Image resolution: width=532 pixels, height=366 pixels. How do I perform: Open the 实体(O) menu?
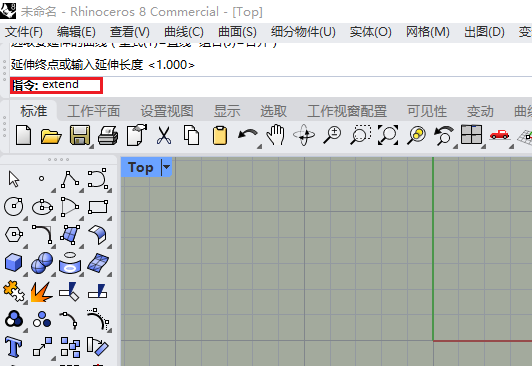pyautogui.click(x=370, y=32)
